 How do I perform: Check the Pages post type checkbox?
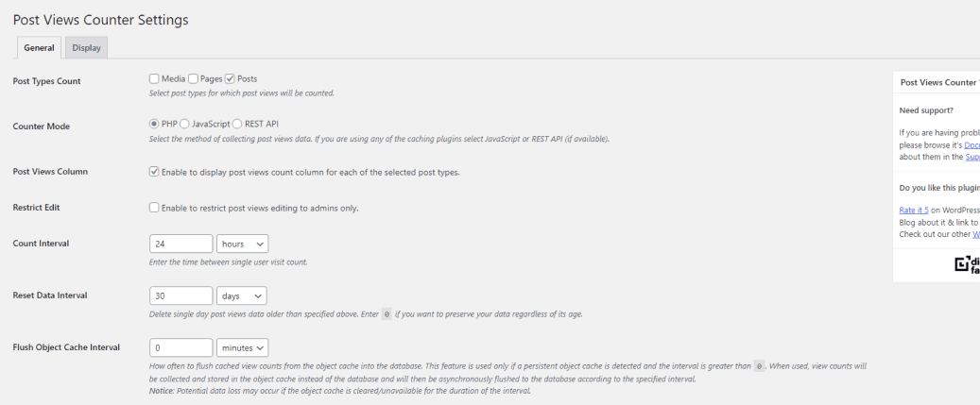tap(193, 78)
